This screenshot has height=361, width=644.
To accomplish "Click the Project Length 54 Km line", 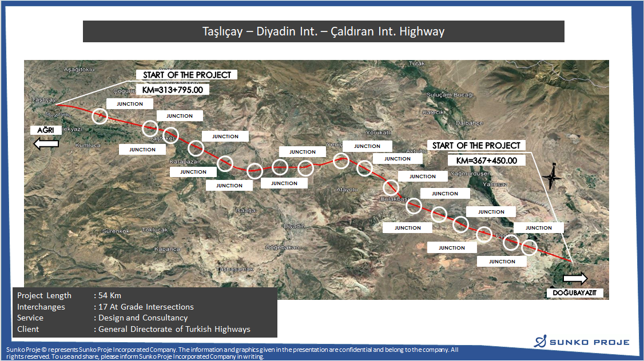I will 70,295.
